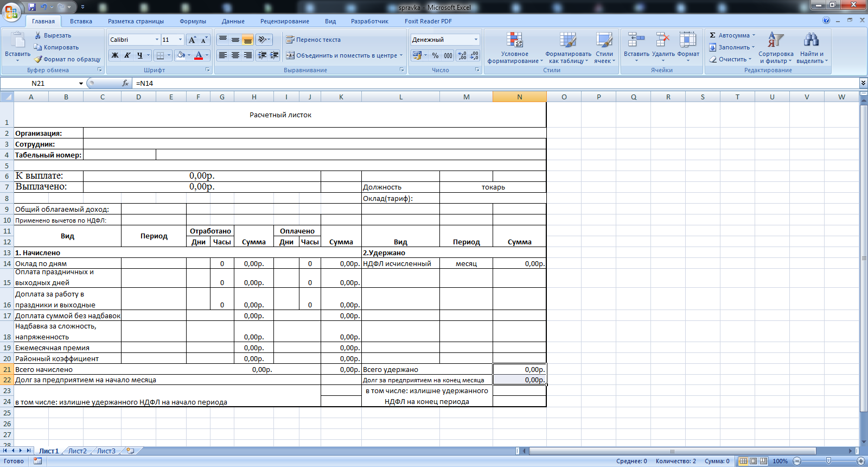Image resolution: width=868 pixels, height=467 pixels.
Task: Click the Find and Select binoculars
Action: [811, 40]
